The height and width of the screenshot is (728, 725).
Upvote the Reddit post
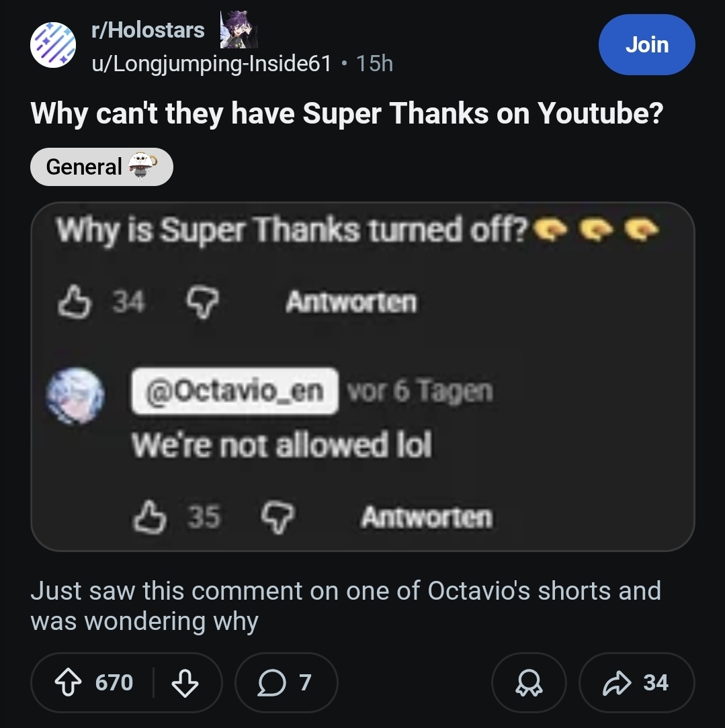[x=66, y=683]
